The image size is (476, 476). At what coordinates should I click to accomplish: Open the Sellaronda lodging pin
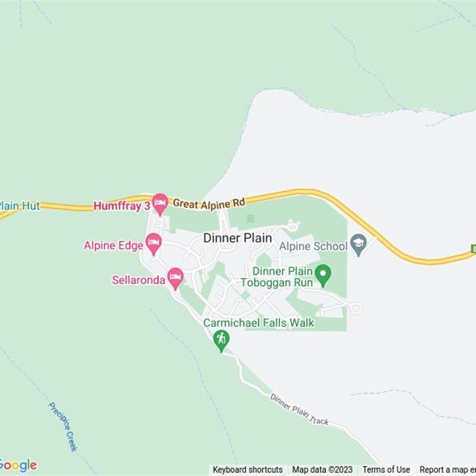(175, 278)
